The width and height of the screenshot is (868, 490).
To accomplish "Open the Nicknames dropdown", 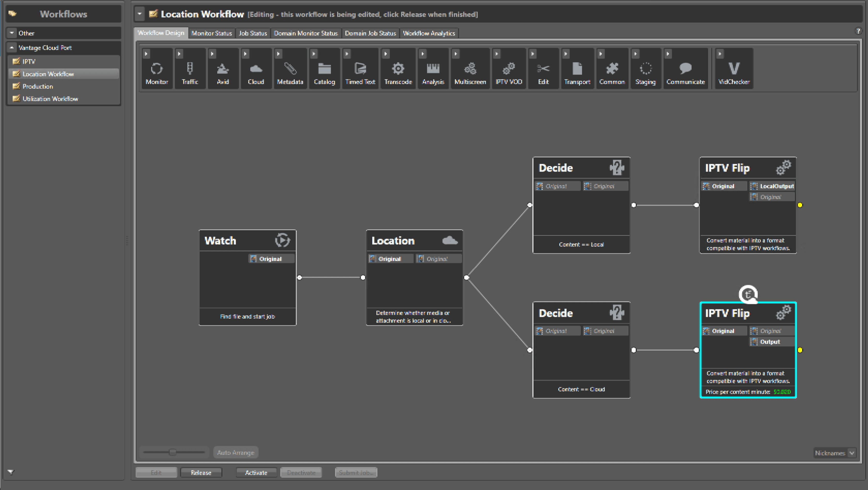I will click(x=835, y=453).
